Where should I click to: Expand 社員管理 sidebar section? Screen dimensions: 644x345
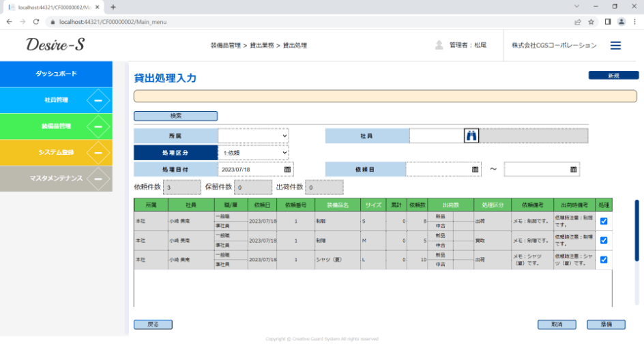98,100
